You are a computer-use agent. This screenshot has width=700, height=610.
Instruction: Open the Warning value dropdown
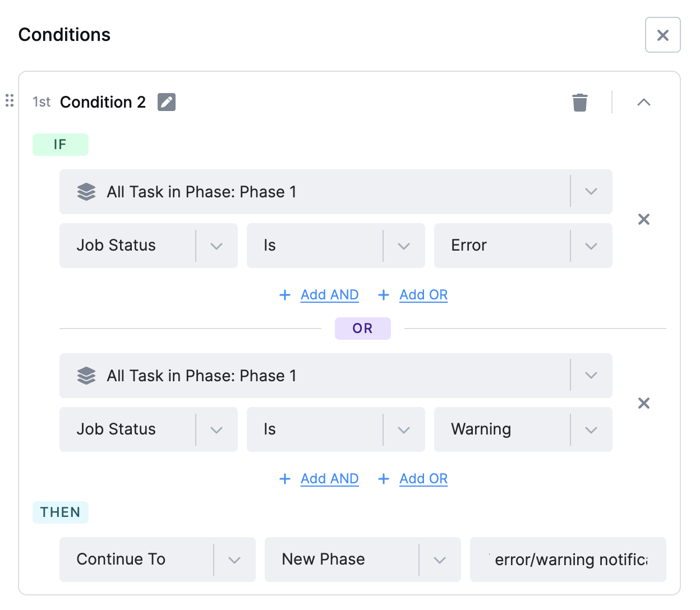[x=523, y=429]
